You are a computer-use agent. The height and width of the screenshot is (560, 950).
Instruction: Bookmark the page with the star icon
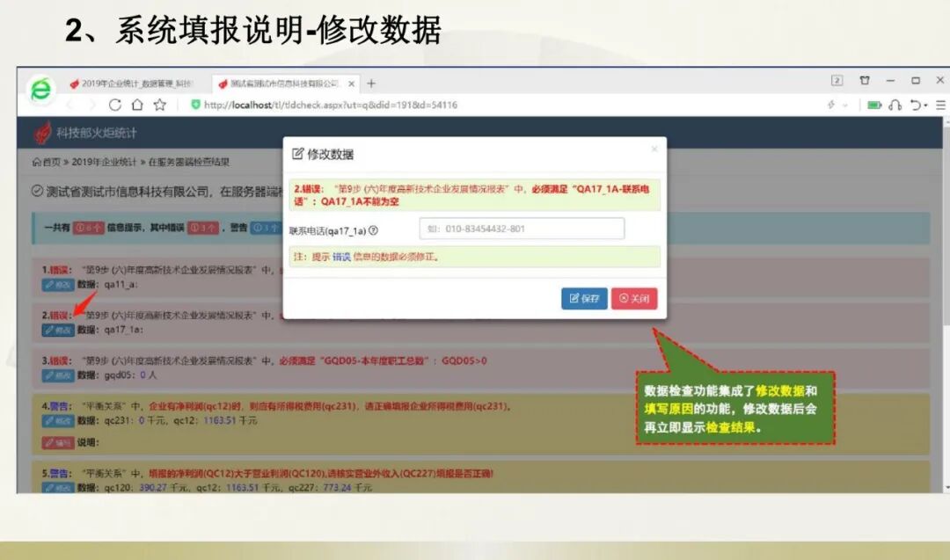[160, 105]
